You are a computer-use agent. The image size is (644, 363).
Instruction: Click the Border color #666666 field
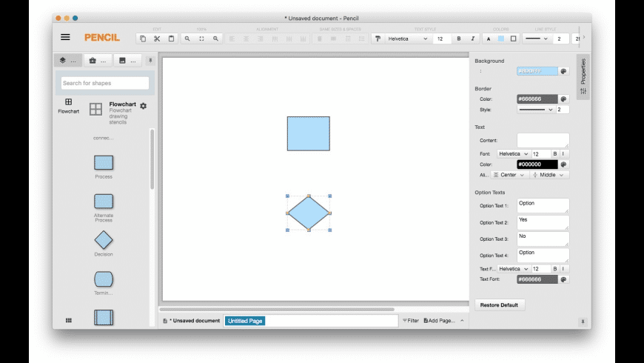(x=537, y=99)
